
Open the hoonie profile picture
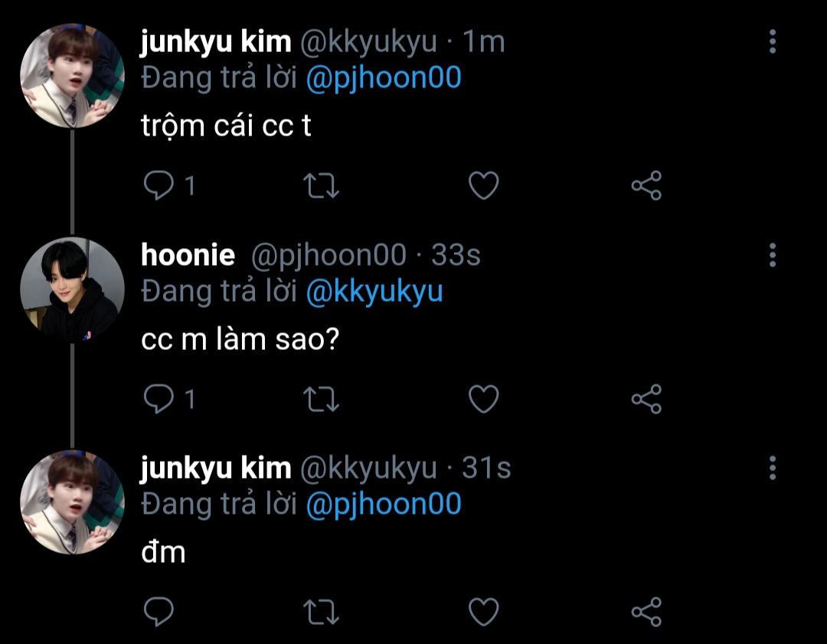click(72, 289)
